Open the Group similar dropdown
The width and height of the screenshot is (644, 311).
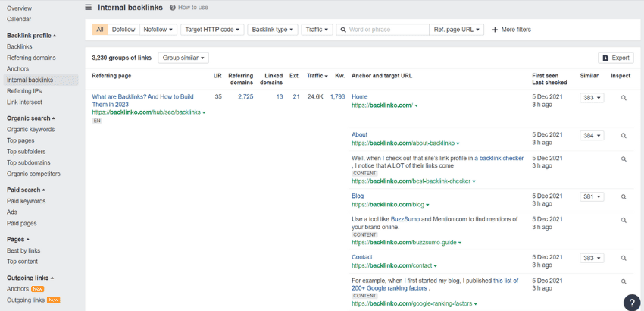[183, 58]
